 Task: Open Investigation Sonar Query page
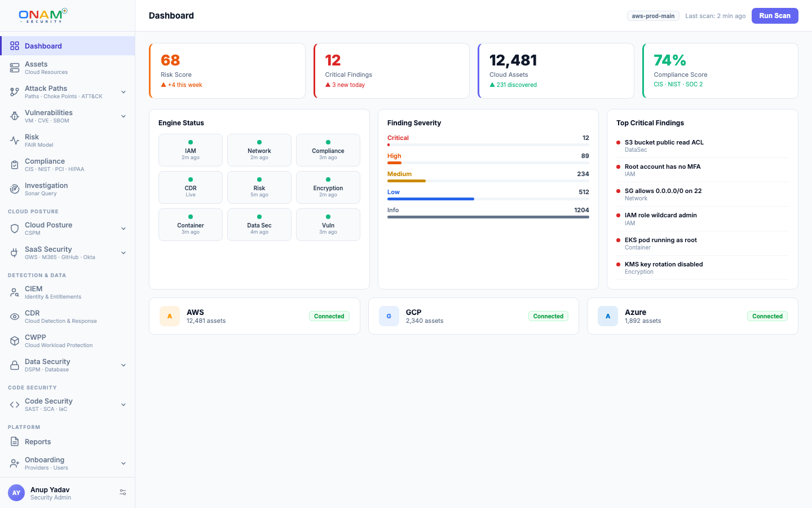(68, 189)
